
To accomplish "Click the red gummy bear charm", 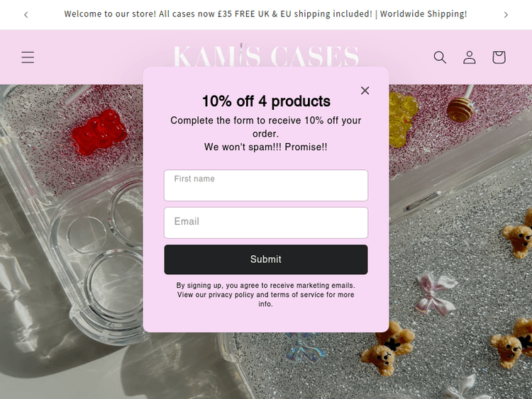I will [98, 132].
